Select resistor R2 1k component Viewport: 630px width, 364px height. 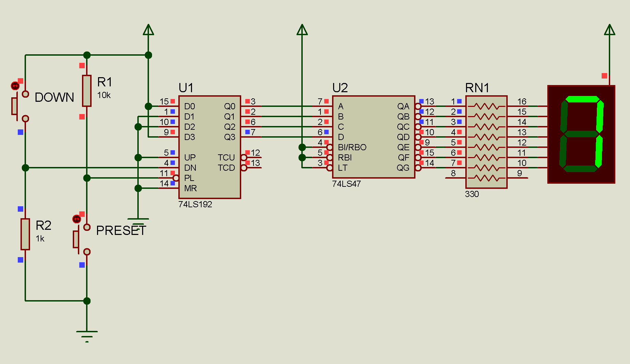click(x=25, y=234)
